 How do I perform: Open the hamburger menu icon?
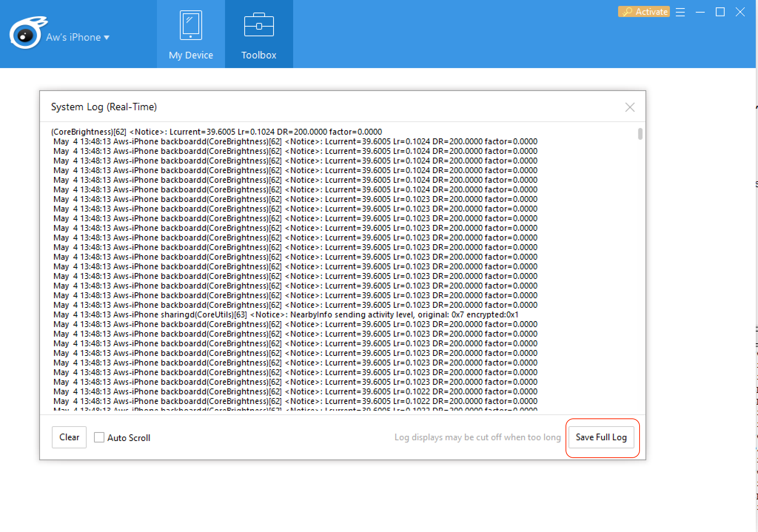pyautogui.click(x=680, y=11)
